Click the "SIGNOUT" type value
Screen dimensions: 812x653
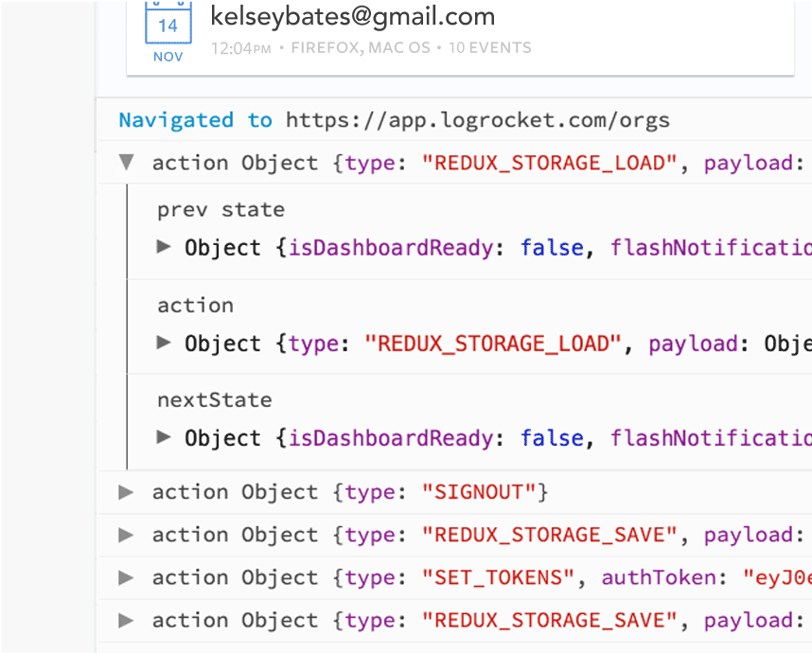tap(479, 492)
